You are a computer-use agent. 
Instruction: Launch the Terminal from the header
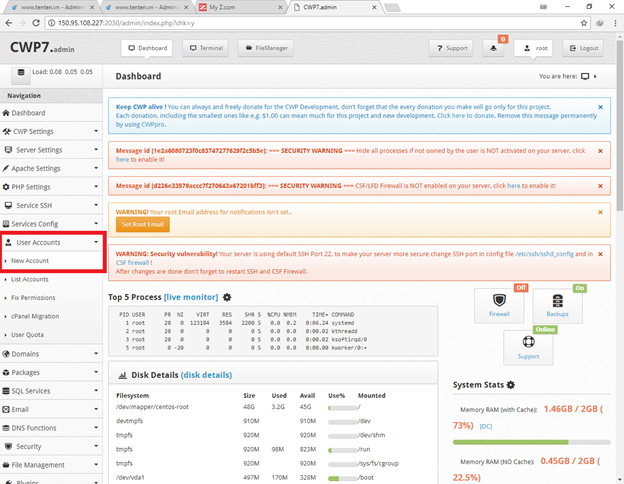point(205,48)
